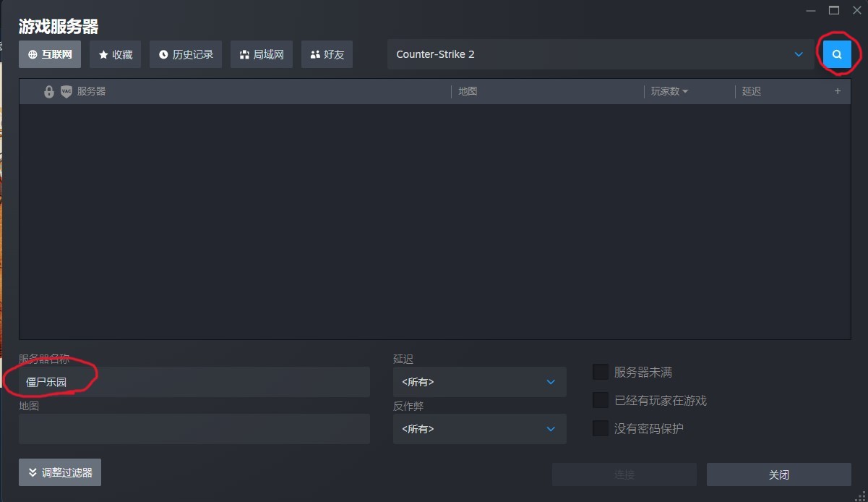Click the blue search magnifier icon

tap(837, 54)
